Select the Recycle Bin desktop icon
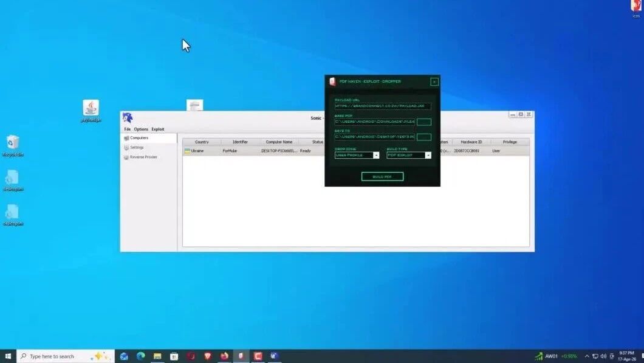 pyautogui.click(x=13, y=146)
